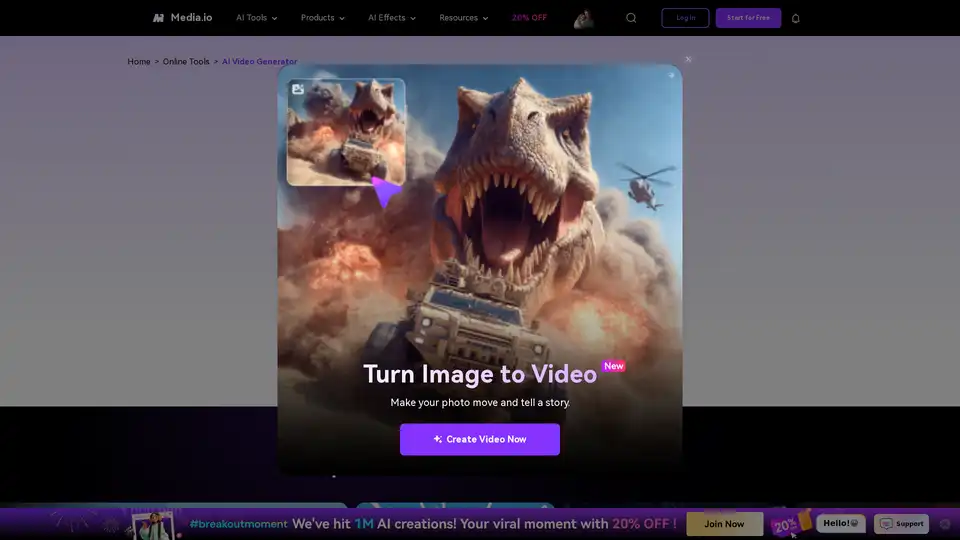Click the Log in button

pos(685,18)
